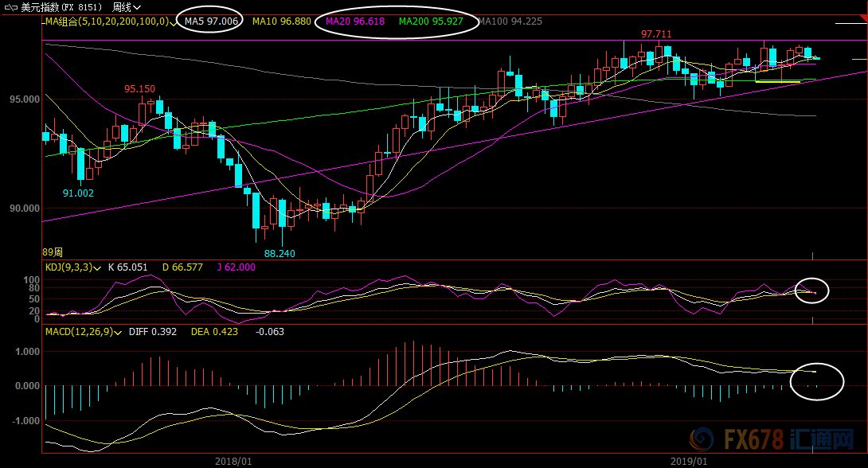868x468 pixels.
Task: Click the 91.002 low price label
Action: 78,193
